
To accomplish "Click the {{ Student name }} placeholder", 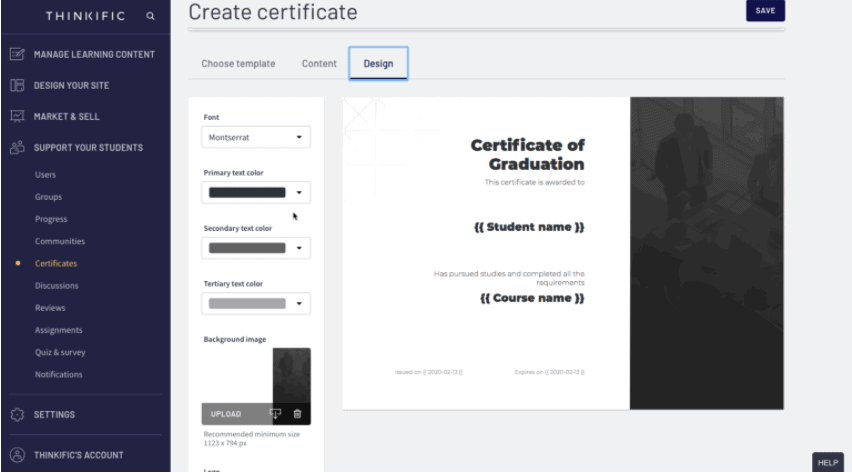I will [x=529, y=227].
